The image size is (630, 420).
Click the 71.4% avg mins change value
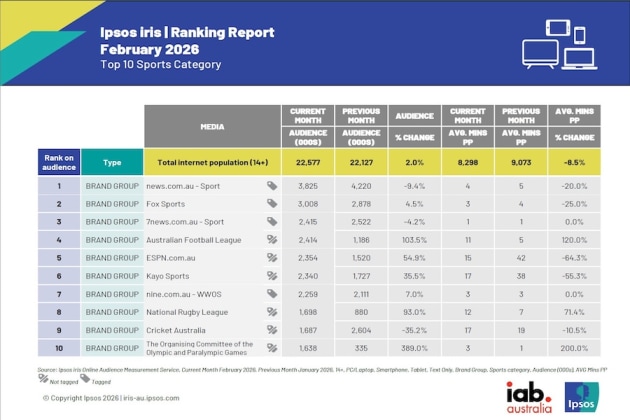tap(574, 312)
